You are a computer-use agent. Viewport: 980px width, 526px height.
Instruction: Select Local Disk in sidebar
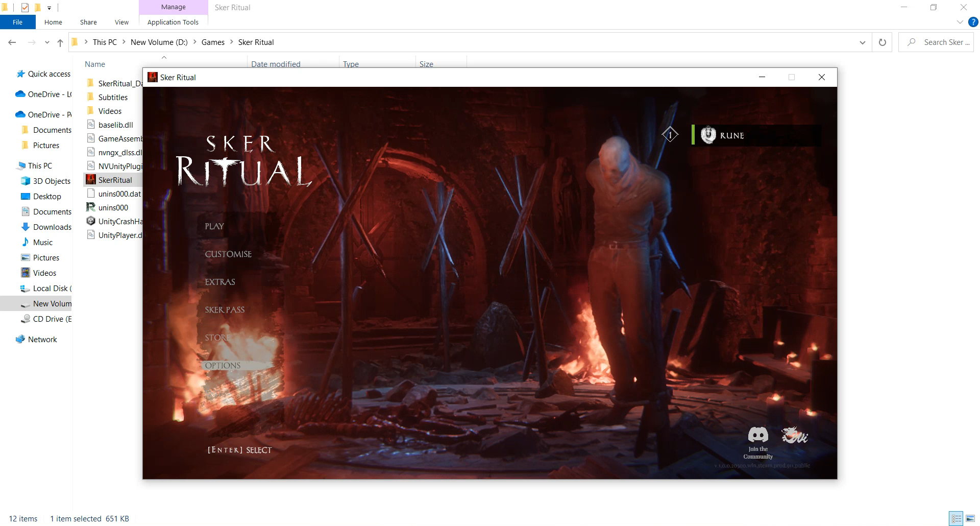46,289
